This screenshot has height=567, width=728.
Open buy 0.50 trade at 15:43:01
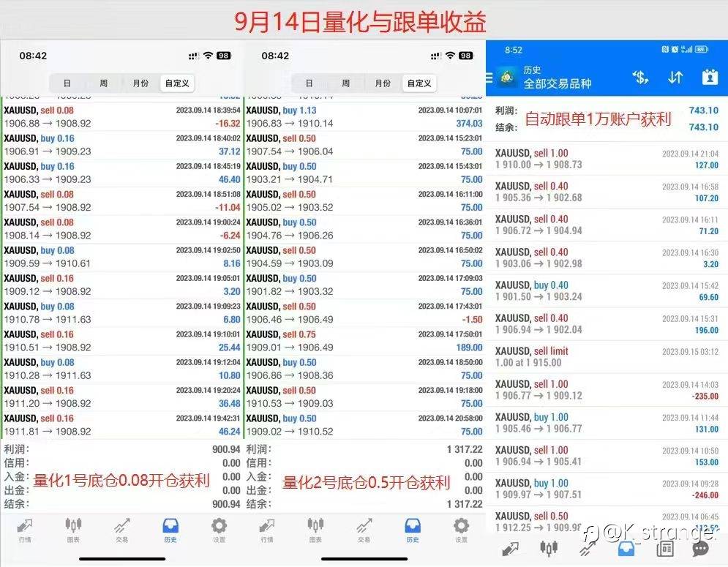(364, 173)
